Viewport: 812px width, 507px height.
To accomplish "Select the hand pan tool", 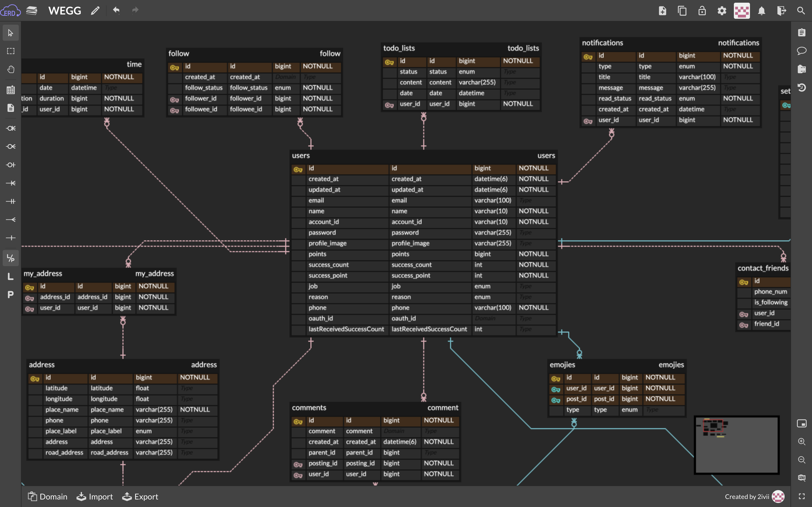I will pos(11,69).
